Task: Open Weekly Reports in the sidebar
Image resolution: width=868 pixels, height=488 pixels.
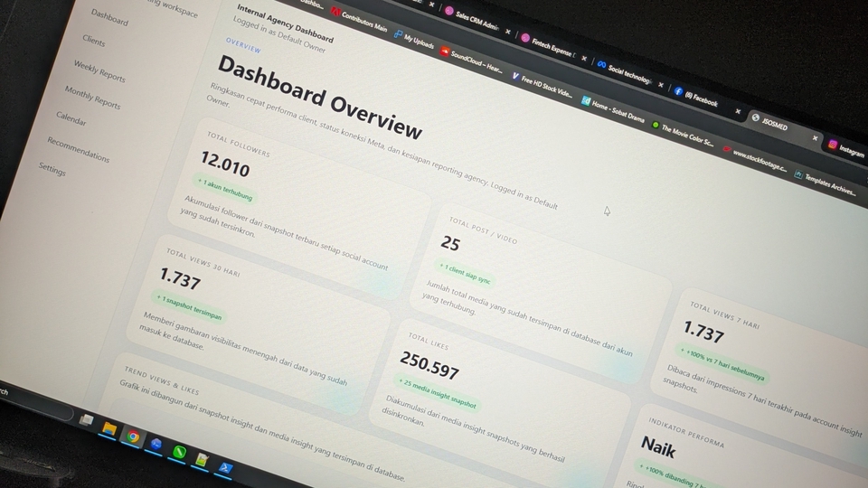Action: [99, 70]
